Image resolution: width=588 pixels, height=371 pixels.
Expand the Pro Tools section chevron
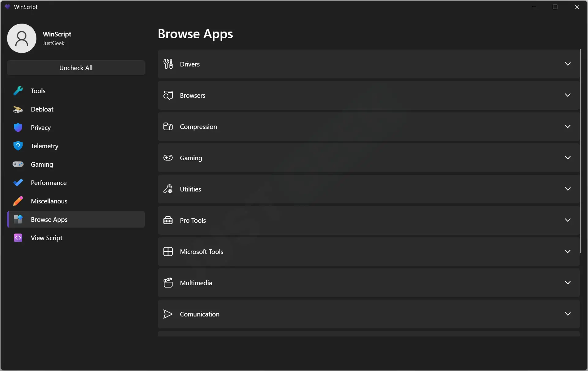pos(568,220)
